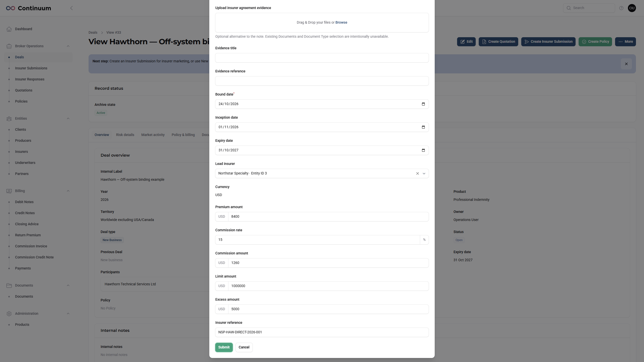The width and height of the screenshot is (644, 362).
Task: Open the OU user avatar menu
Action: (632, 8)
